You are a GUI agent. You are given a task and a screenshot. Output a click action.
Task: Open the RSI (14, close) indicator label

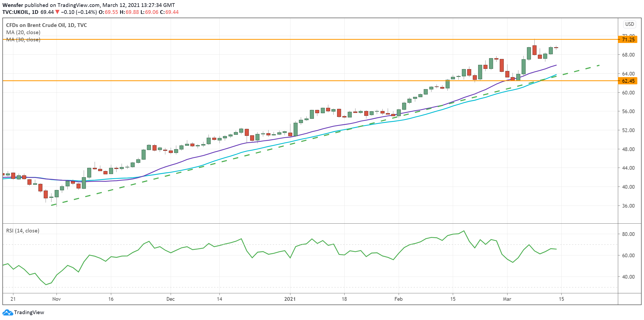(23, 231)
